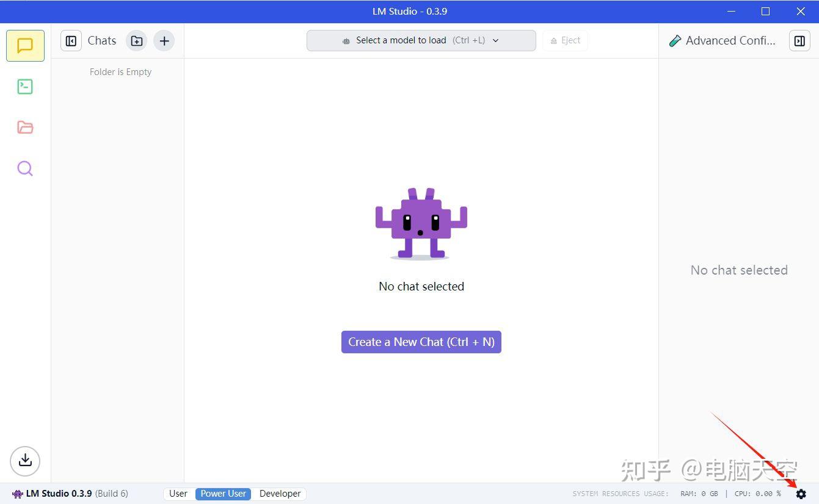
Task: Open the Developer terminal sidebar icon
Action: tap(25, 87)
